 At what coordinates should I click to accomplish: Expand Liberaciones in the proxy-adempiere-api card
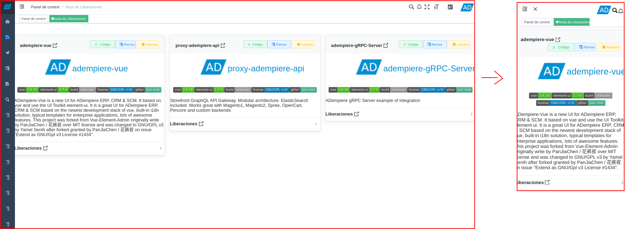(316, 124)
